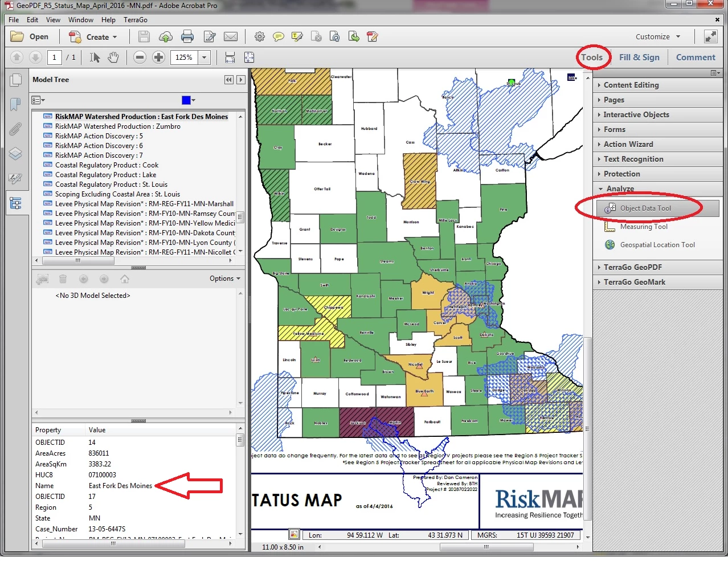
Task: Go to previous page arrow
Action: pyautogui.click(x=17, y=58)
